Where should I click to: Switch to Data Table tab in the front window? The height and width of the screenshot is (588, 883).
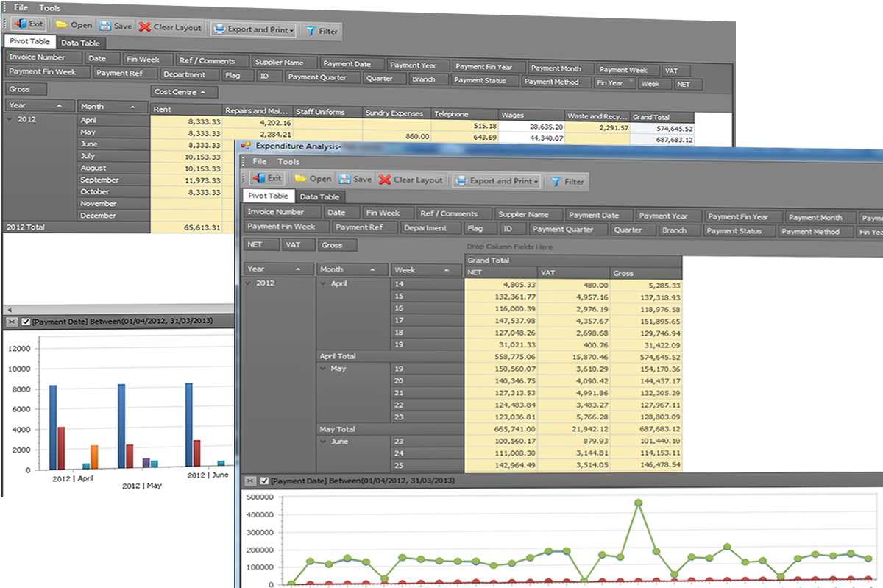pyautogui.click(x=319, y=196)
